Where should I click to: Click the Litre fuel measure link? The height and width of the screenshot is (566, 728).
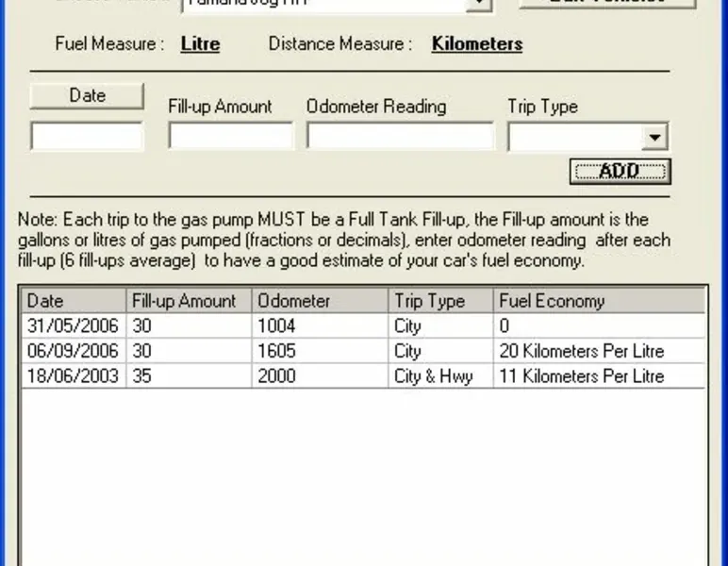pyautogui.click(x=200, y=44)
